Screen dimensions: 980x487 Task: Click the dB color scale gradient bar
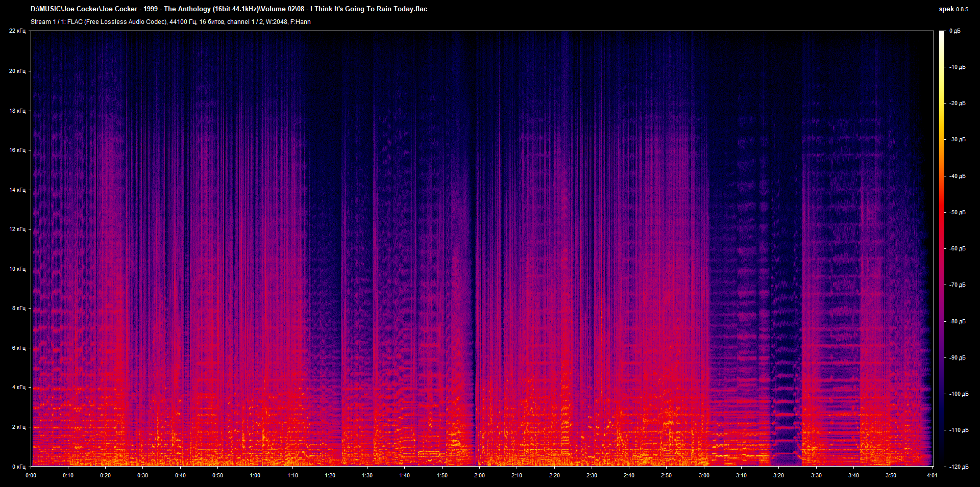point(942,249)
